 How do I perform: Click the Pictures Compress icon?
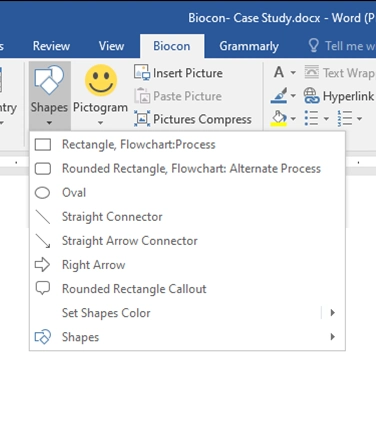pos(142,119)
